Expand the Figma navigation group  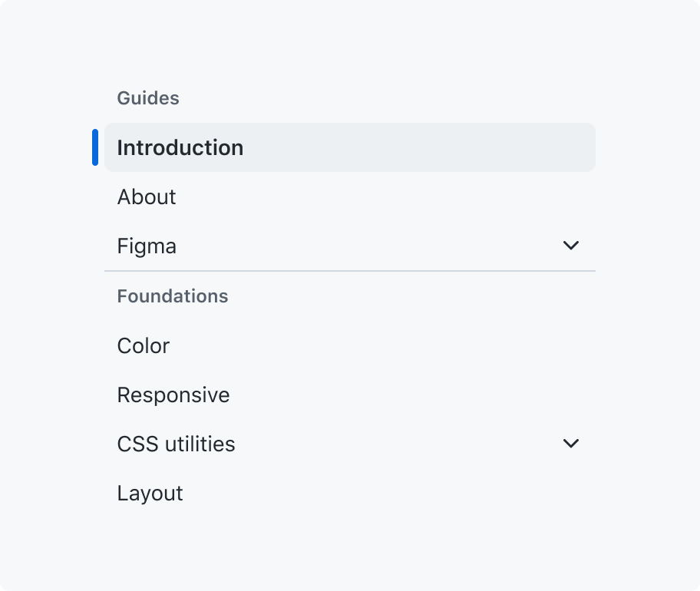click(350, 246)
